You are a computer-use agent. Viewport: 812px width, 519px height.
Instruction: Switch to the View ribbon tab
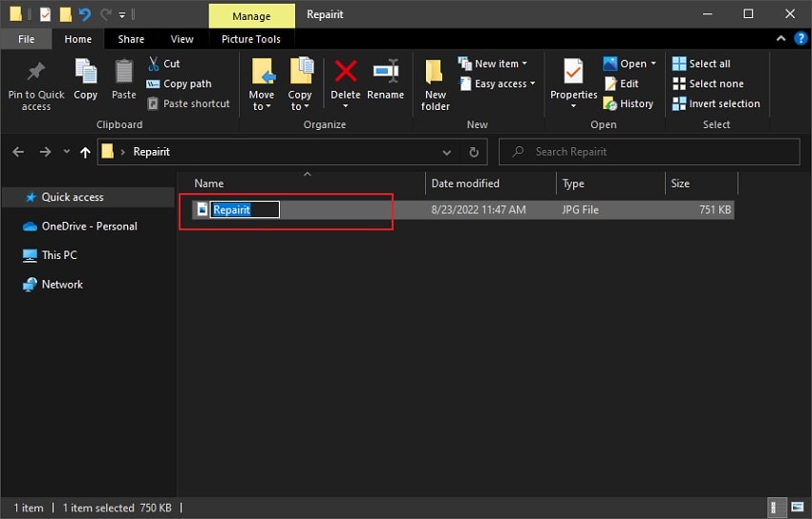182,39
